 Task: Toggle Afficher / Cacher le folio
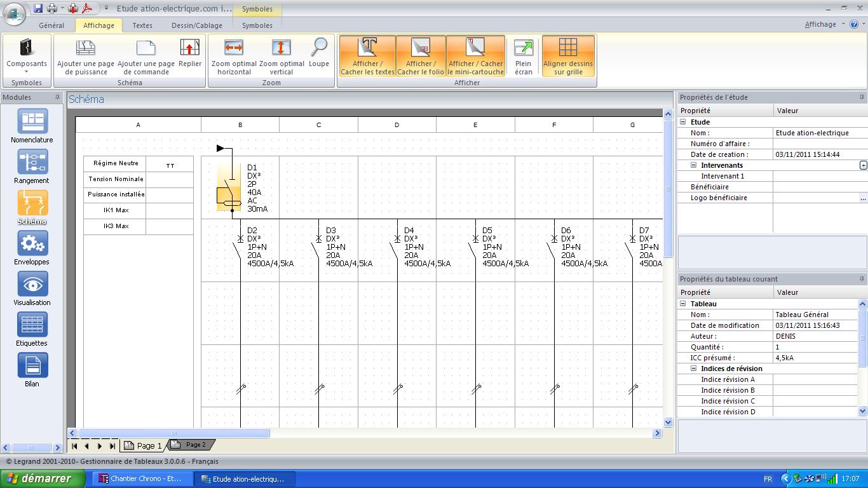click(421, 56)
